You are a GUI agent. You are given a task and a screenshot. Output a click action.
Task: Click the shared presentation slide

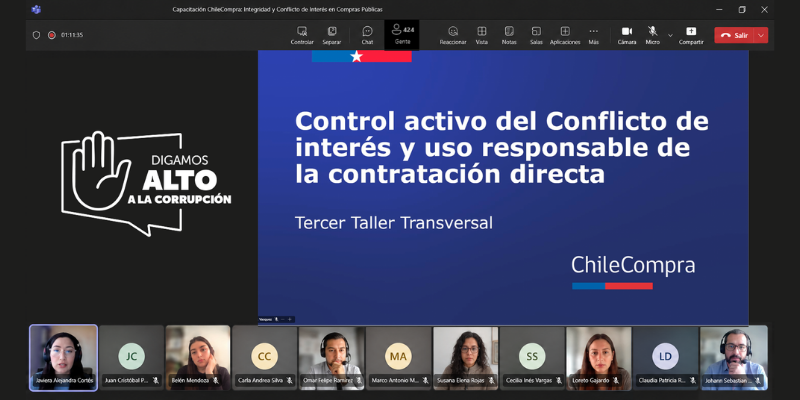click(x=503, y=187)
